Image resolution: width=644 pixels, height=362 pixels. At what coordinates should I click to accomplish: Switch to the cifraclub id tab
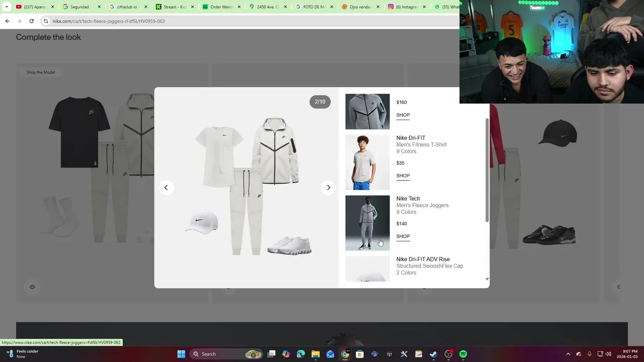pyautogui.click(x=127, y=7)
